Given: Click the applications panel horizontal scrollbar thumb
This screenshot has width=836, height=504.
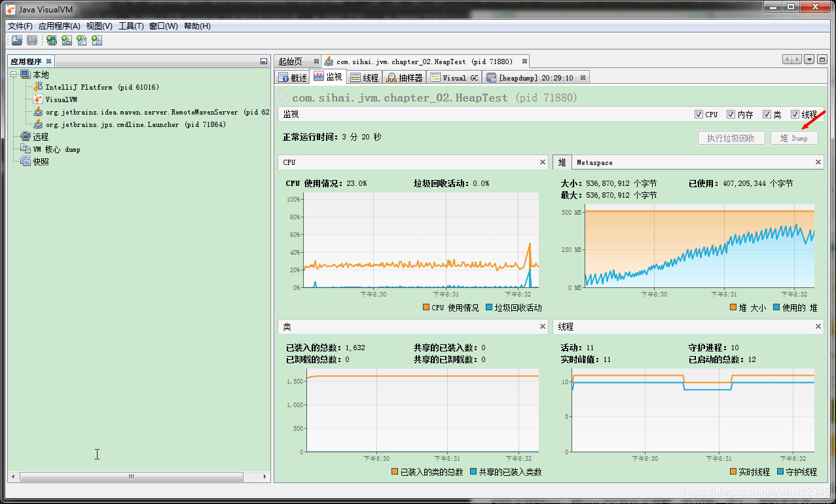Looking at the screenshot, I should (131, 477).
